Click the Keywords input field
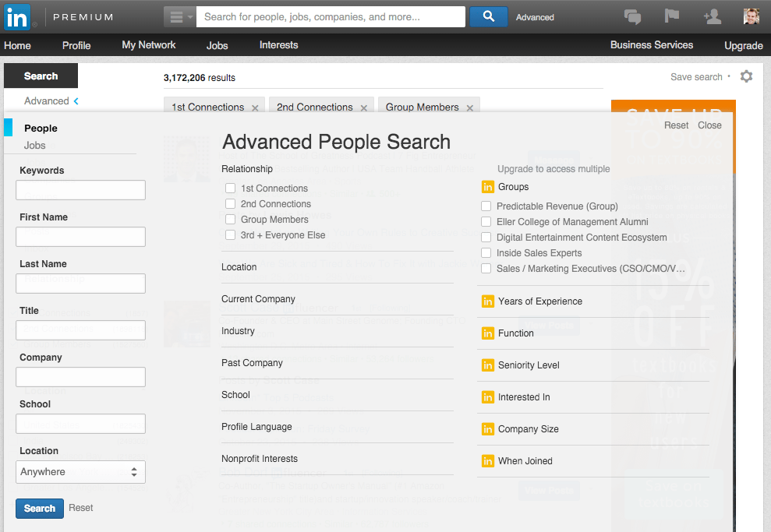Image resolution: width=771 pixels, height=532 pixels. tap(80, 190)
